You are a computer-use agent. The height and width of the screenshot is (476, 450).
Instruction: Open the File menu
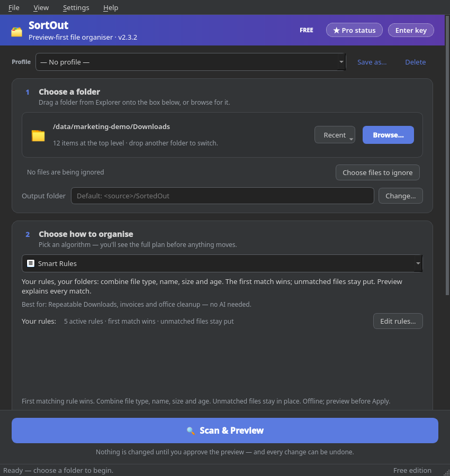(x=14, y=7)
